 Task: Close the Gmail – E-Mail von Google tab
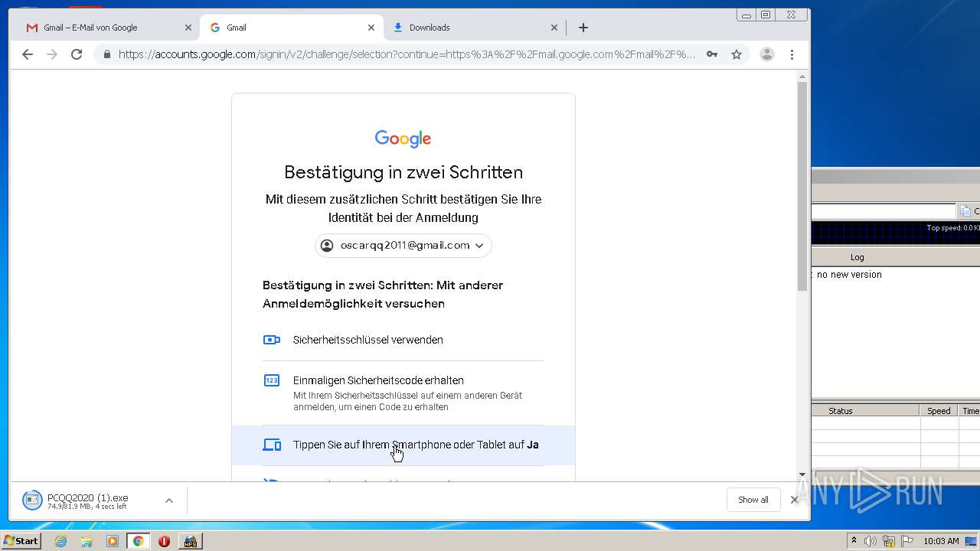coord(188,28)
